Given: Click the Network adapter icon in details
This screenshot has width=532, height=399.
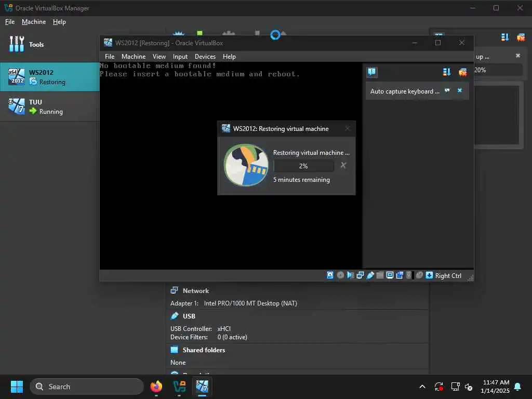Looking at the screenshot, I should point(175,290).
